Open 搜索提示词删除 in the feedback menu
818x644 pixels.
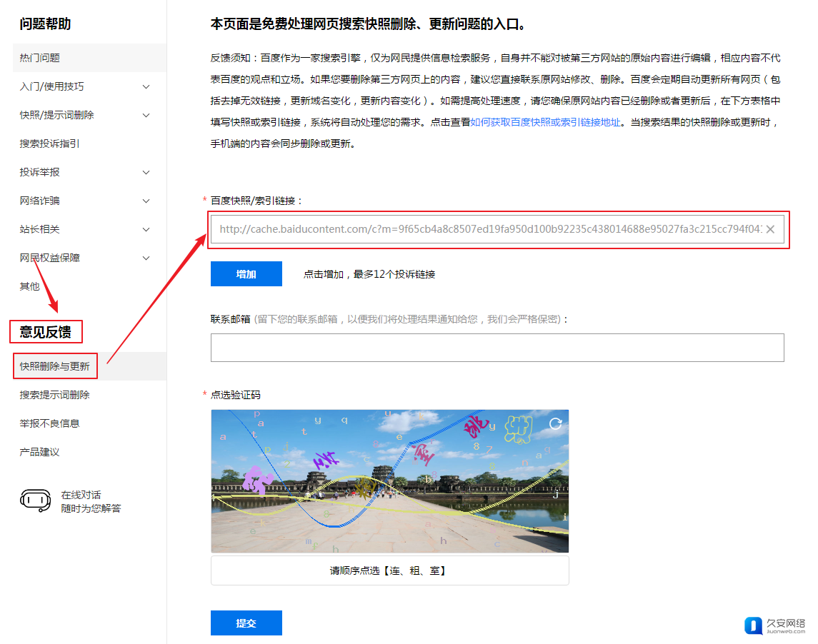[x=55, y=395]
